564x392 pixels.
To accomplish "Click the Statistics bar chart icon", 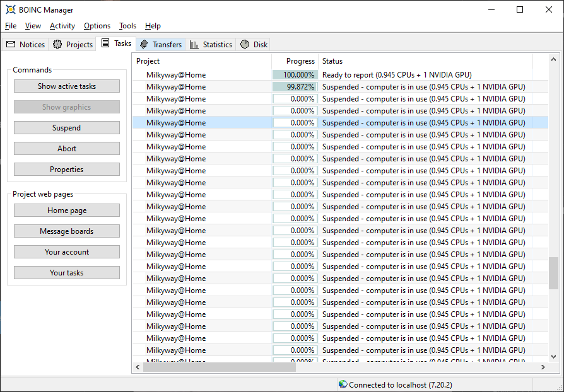I will point(194,44).
